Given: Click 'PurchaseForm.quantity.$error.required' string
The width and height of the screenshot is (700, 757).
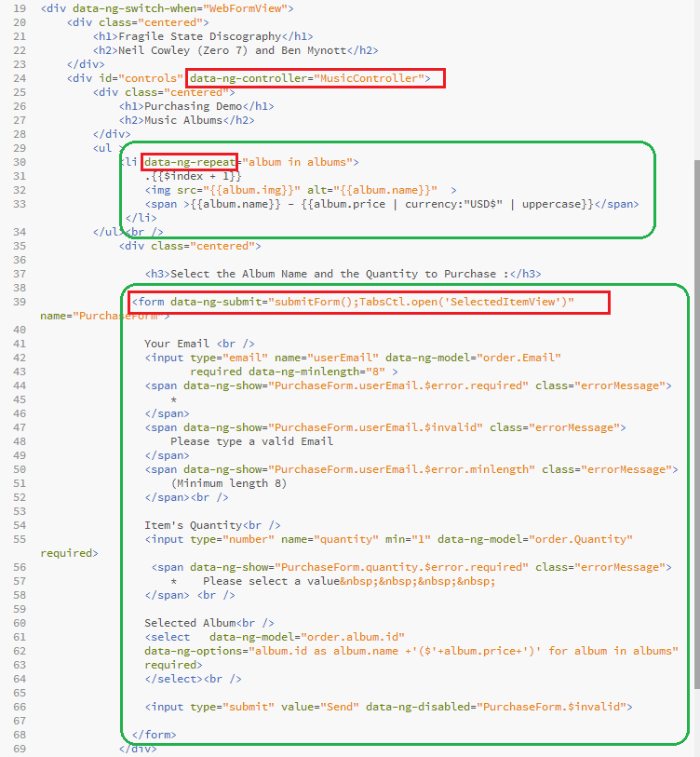Looking at the screenshot, I should pyautogui.click(x=401, y=568).
